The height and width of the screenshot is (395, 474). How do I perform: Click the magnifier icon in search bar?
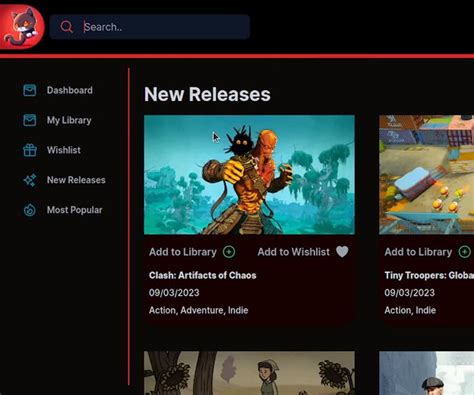click(x=66, y=26)
